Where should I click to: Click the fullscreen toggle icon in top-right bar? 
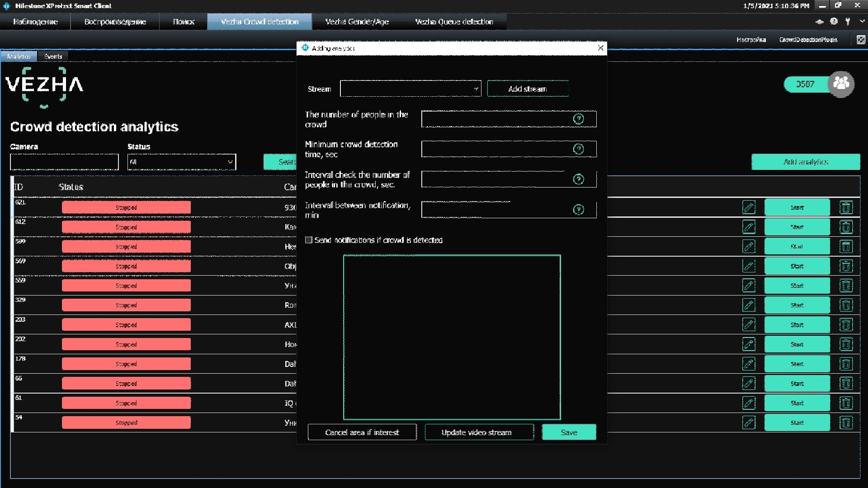click(861, 40)
